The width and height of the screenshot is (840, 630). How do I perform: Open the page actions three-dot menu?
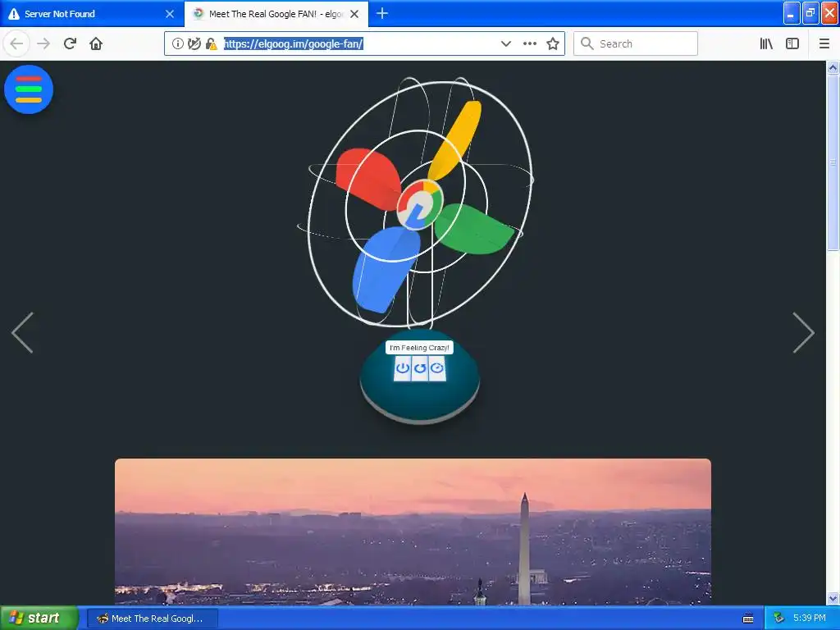tap(530, 44)
